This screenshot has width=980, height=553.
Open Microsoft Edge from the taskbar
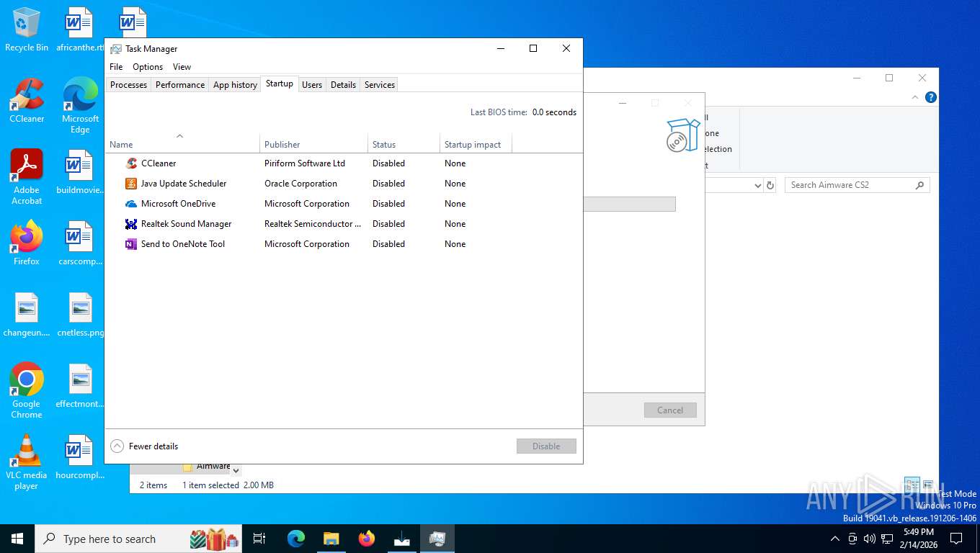(295, 539)
